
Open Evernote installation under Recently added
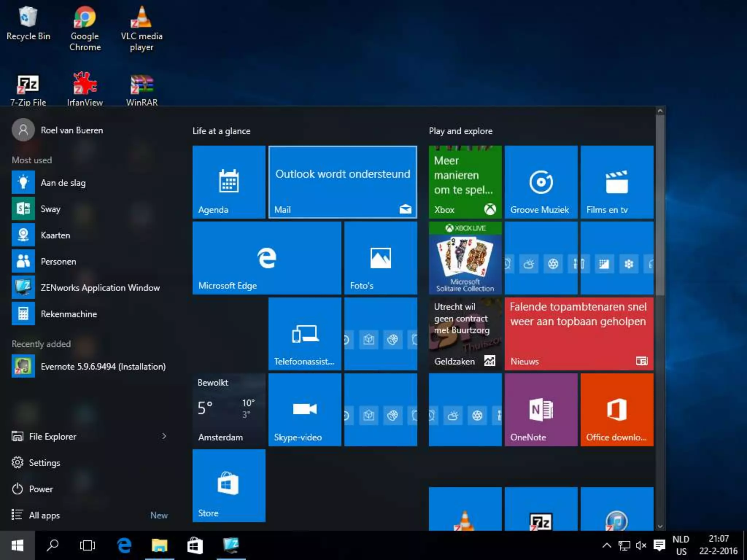click(x=91, y=366)
